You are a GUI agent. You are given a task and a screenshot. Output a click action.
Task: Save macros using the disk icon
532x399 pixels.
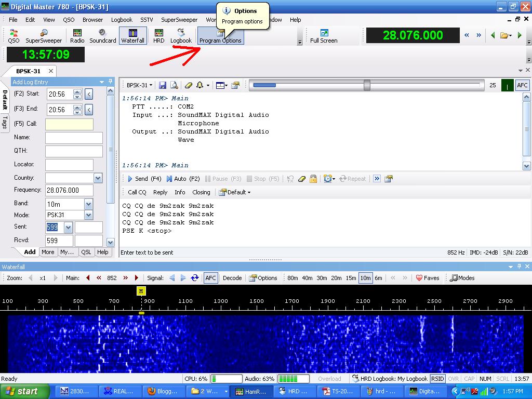(x=163, y=85)
